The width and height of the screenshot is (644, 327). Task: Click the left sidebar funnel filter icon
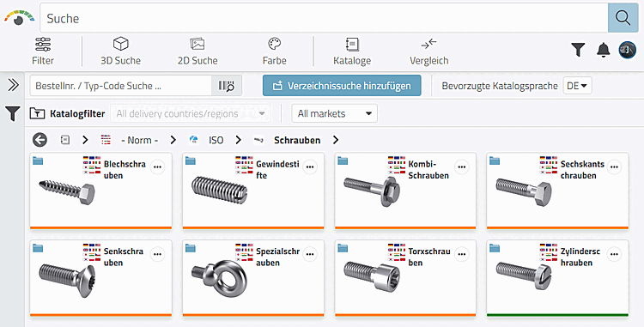tap(13, 113)
